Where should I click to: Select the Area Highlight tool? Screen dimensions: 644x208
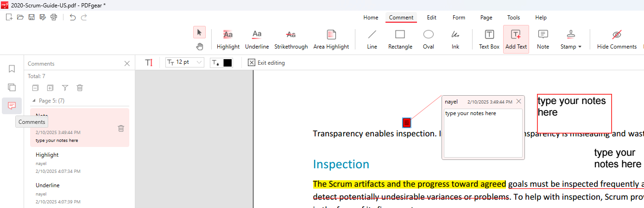point(331,39)
